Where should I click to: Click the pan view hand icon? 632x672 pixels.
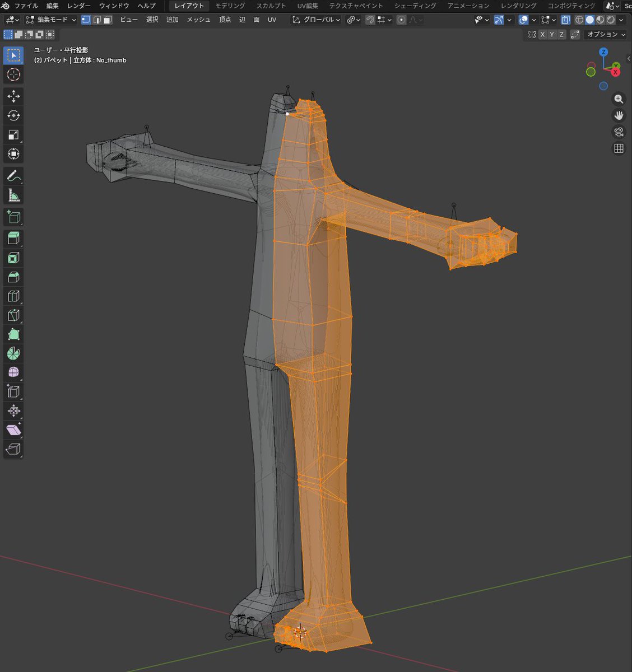[x=619, y=115]
